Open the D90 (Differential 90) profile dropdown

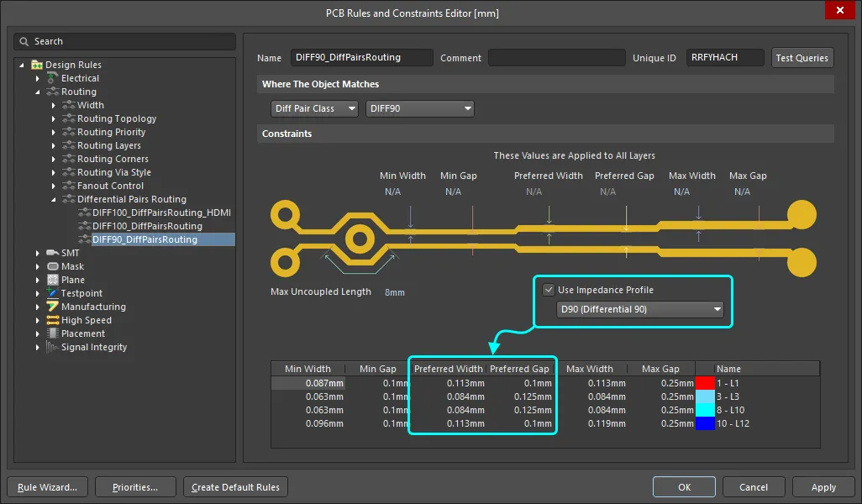pos(640,309)
